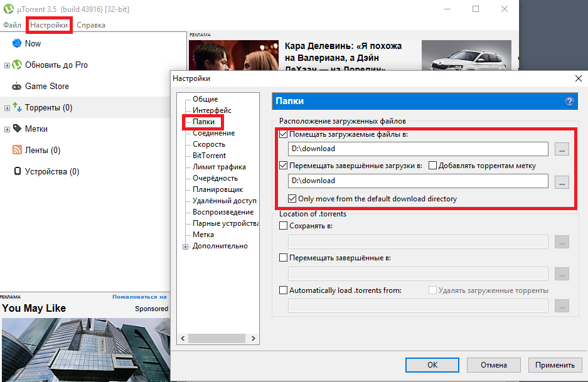Click the blue help question mark icon
Viewport: 588px width, 382px height.
[569, 101]
